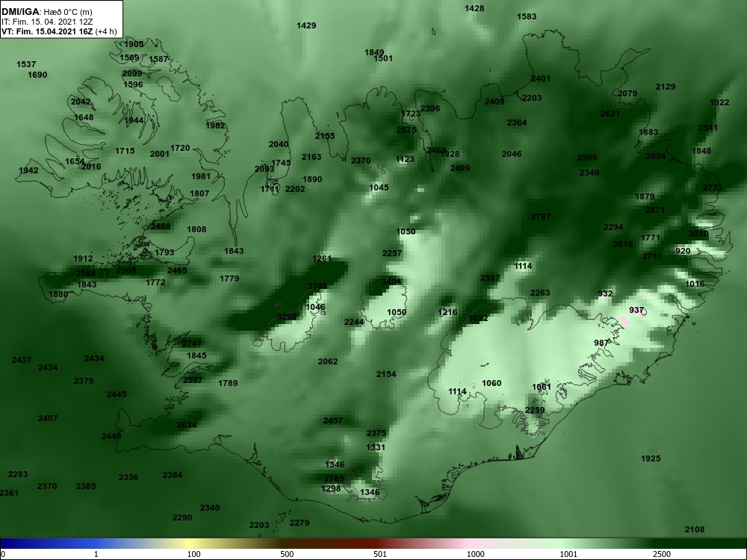Click the map value 1537
Image resolution: width=747 pixels, height=560 pixels.
pyautogui.click(x=26, y=64)
